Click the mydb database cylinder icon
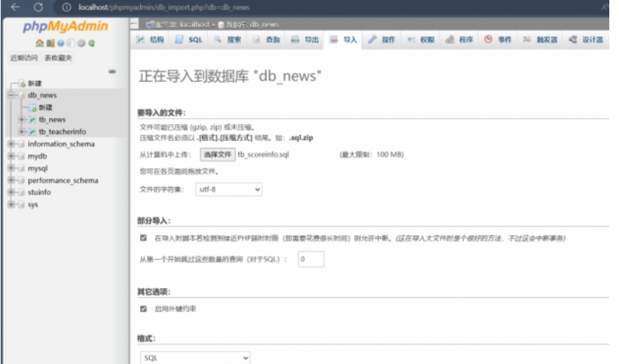This screenshot has width=619, height=364. click(22, 156)
